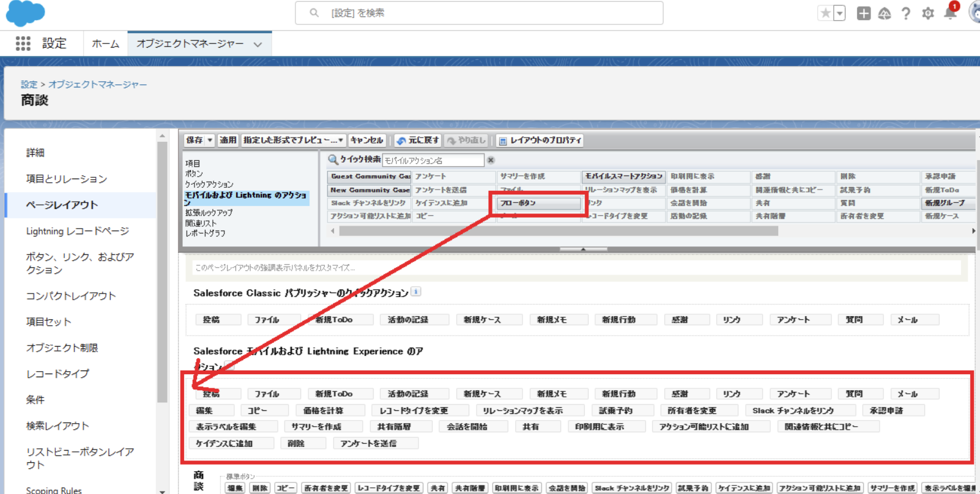Open the 保存 save dropdown arrow
Image resolution: width=980 pixels, height=494 pixels.
(x=210, y=140)
